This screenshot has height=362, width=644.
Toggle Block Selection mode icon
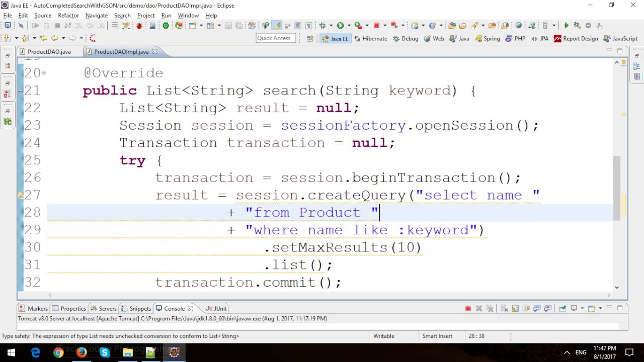click(x=298, y=25)
